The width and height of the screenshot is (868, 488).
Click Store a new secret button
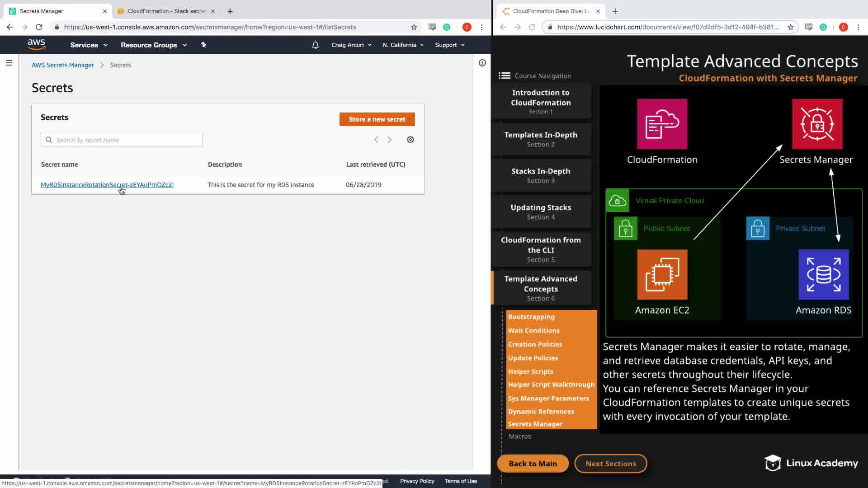(x=377, y=119)
